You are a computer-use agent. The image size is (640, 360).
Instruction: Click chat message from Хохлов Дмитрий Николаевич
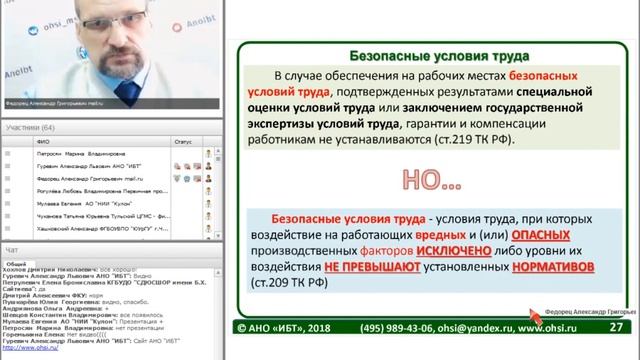point(69,270)
